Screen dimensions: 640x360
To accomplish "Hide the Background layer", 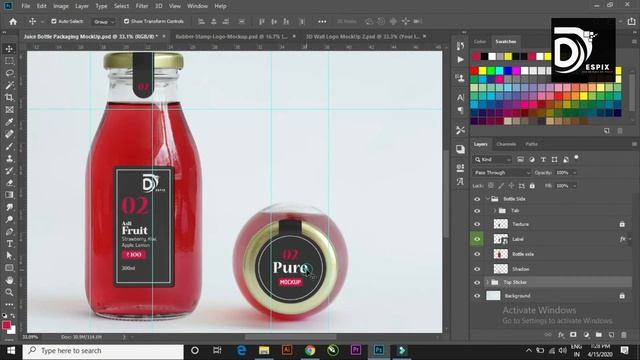I will pos(477,296).
